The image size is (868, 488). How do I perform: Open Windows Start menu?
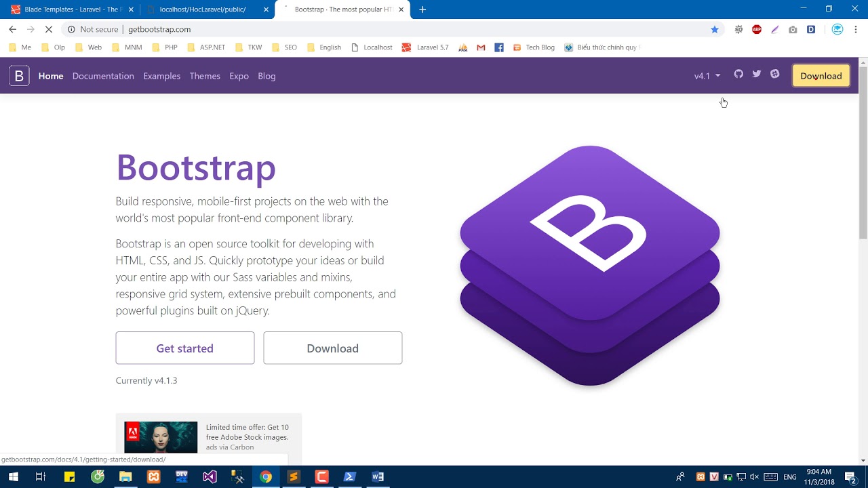pyautogui.click(x=13, y=476)
